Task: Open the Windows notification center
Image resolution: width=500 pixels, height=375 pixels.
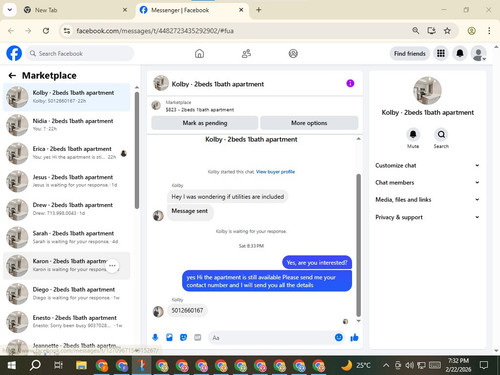Action: click(x=484, y=365)
